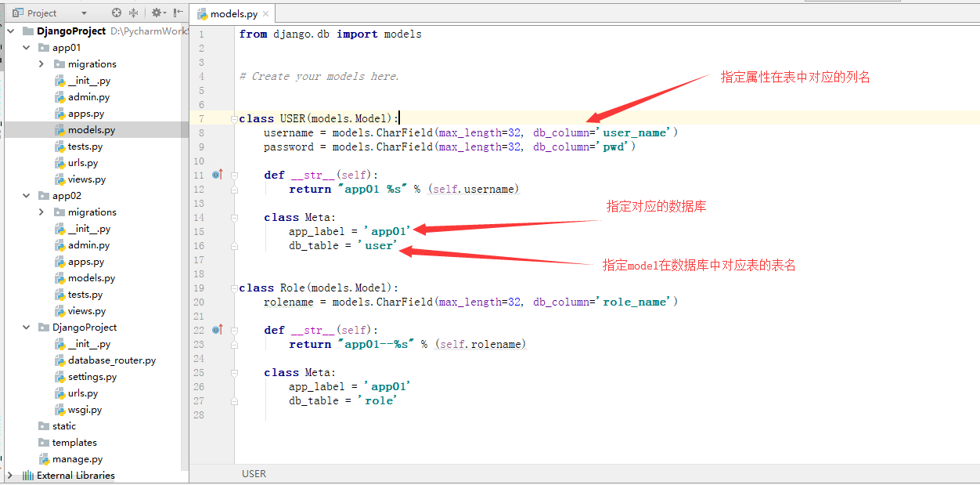Collapse the app02 folder
Screen dimensions: 980x485
coord(27,196)
